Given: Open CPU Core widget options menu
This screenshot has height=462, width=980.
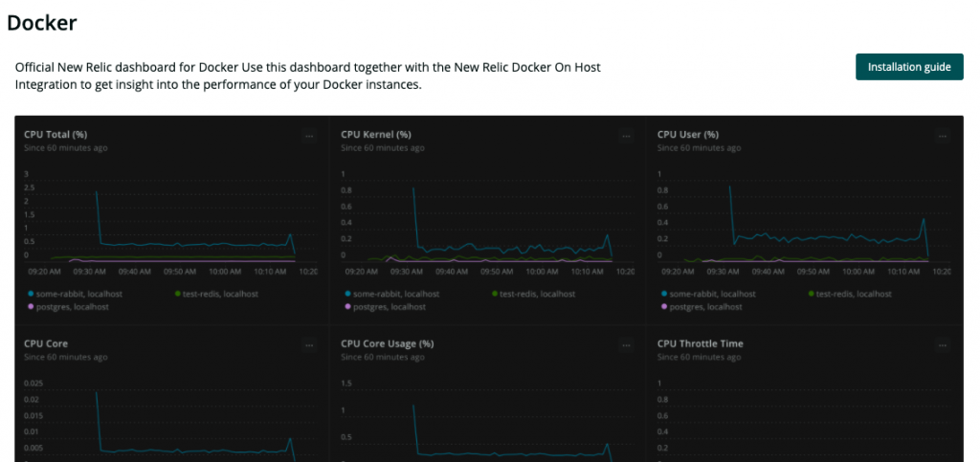Looking at the screenshot, I should [x=309, y=344].
